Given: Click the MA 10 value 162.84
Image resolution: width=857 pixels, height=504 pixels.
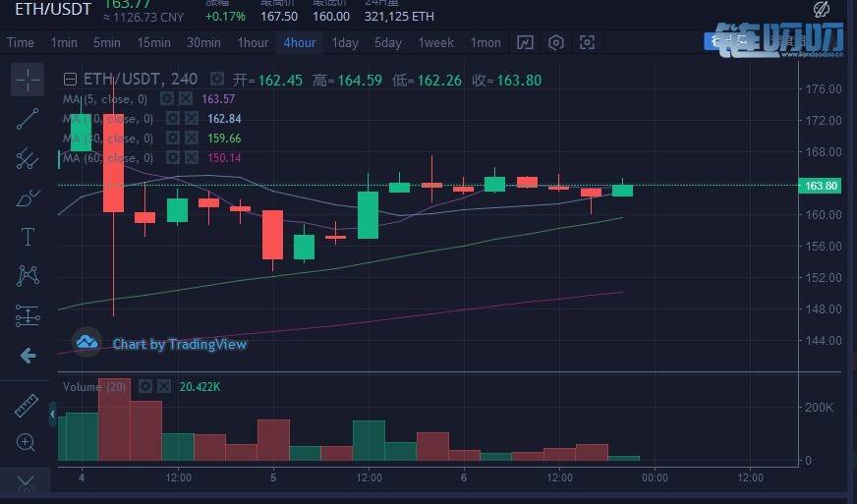Looking at the screenshot, I should click(x=224, y=119).
